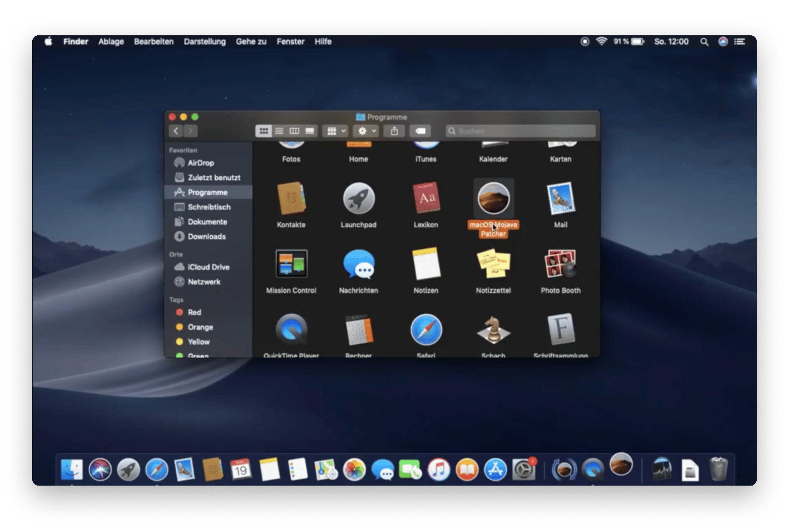
Task: Select AirDrop in the sidebar
Action: [x=208, y=163]
